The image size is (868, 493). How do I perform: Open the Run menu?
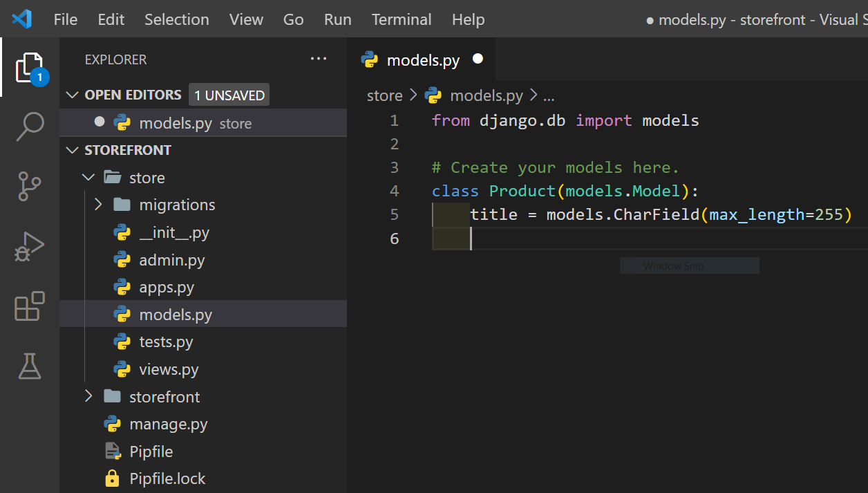click(337, 19)
